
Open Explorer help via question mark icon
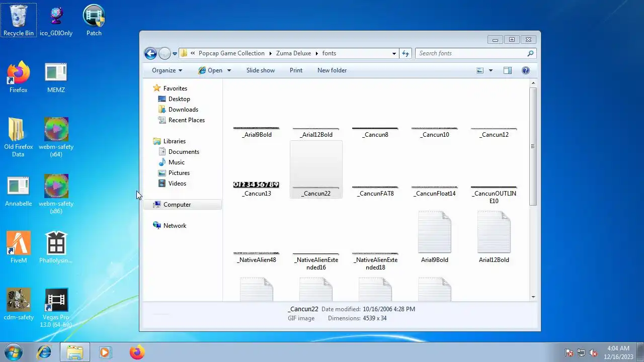click(x=526, y=70)
